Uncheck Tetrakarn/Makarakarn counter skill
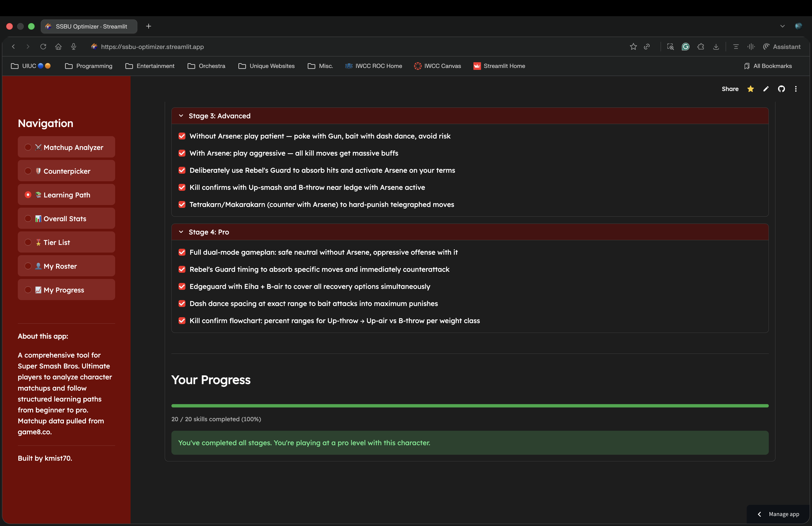This screenshot has width=812, height=526. click(x=182, y=205)
